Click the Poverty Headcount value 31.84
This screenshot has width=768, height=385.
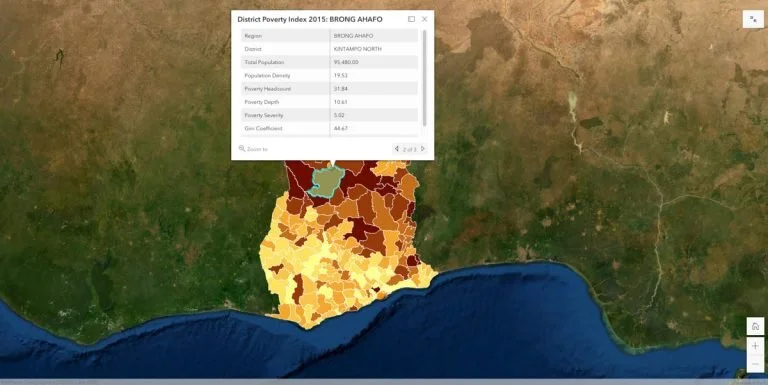pyautogui.click(x=340, y=89)
